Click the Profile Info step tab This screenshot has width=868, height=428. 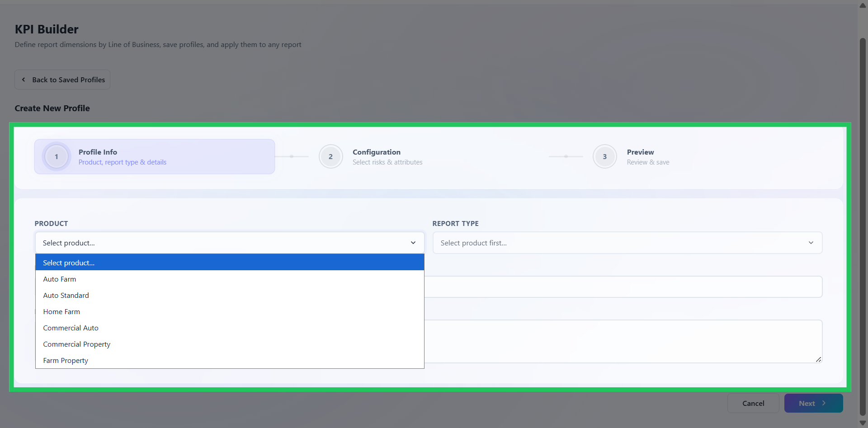coord(155,157)
